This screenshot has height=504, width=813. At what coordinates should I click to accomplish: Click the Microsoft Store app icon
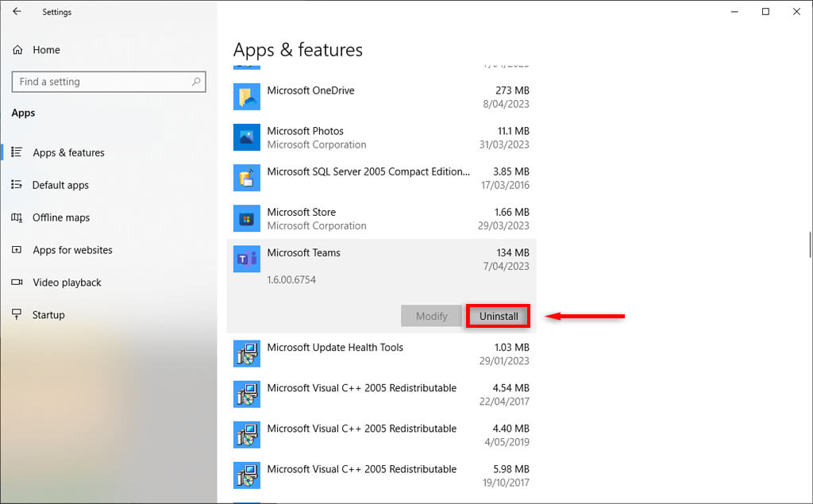(247, 218)
